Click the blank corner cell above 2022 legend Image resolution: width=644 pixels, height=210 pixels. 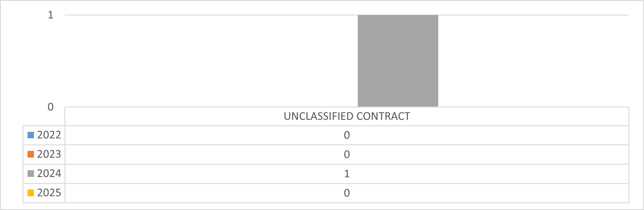pyautogui.click(x=44, y=117)
